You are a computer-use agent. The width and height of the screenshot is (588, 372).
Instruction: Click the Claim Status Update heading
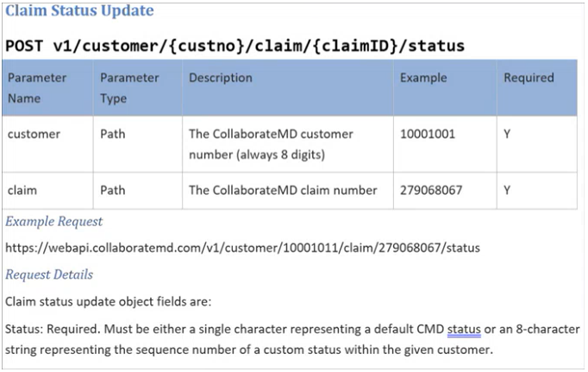[79, 10]
